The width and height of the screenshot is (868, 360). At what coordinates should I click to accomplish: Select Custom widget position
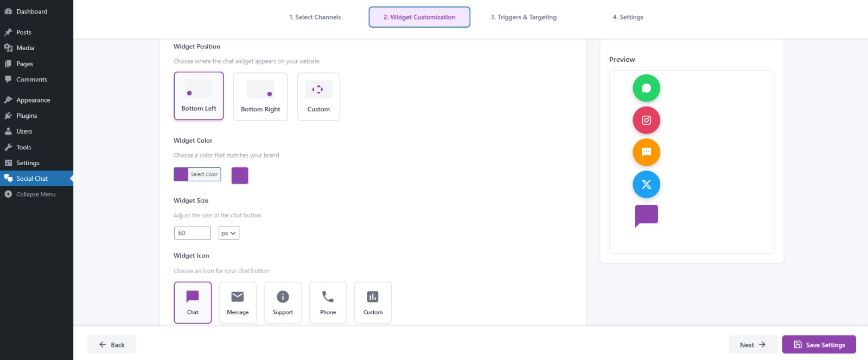(318, 97)
